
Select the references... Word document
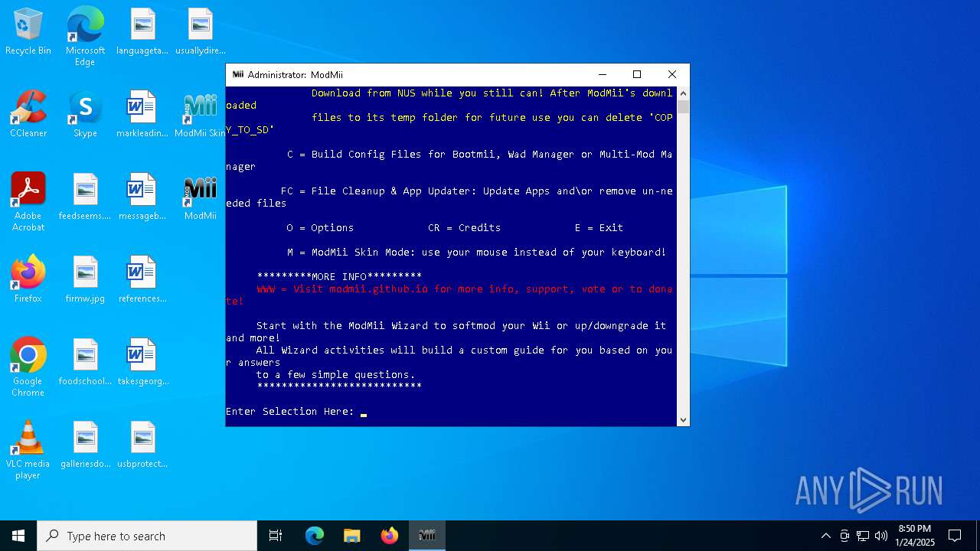pyautogui.click(x=142, y=280)
